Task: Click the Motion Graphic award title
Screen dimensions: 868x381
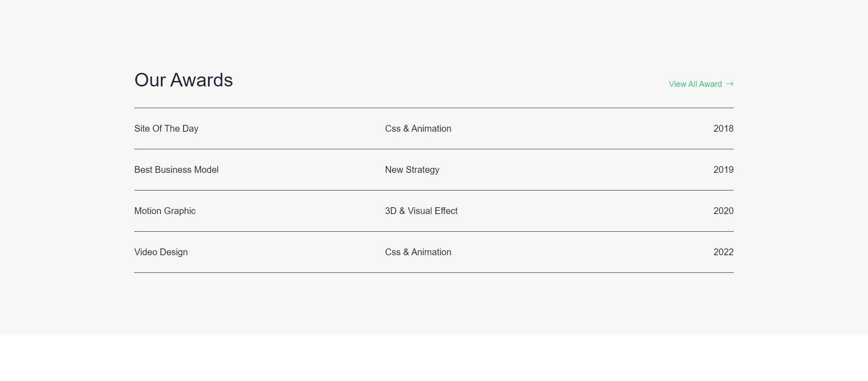Action: [165, 211]
